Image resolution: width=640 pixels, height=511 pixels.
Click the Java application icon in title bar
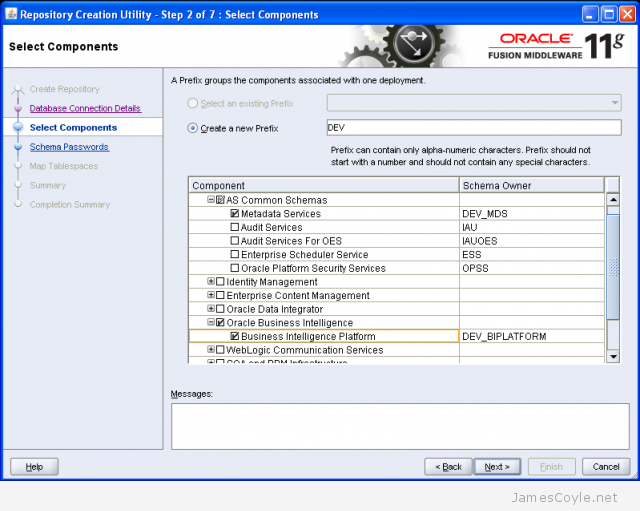pyautogui.click(x=11, y=14)
